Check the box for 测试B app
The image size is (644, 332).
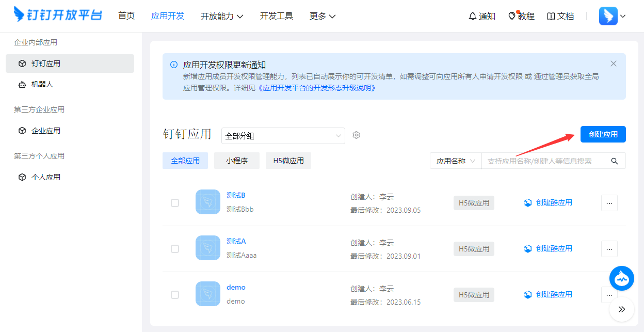click(x=175, y=203)
